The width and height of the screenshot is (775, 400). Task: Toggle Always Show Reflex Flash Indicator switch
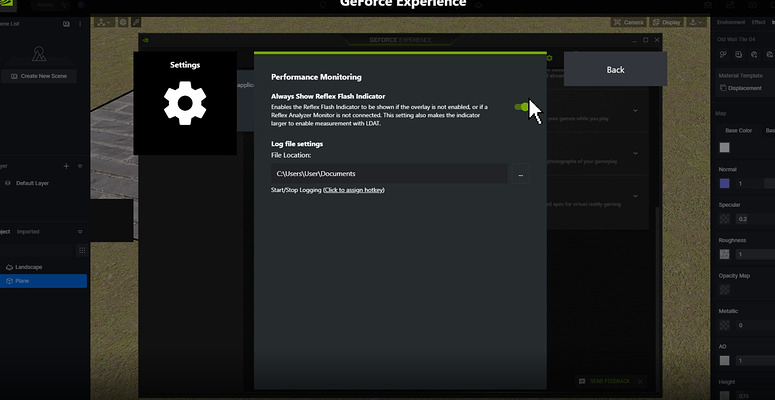pyautogui.click(x=522, y=107)
